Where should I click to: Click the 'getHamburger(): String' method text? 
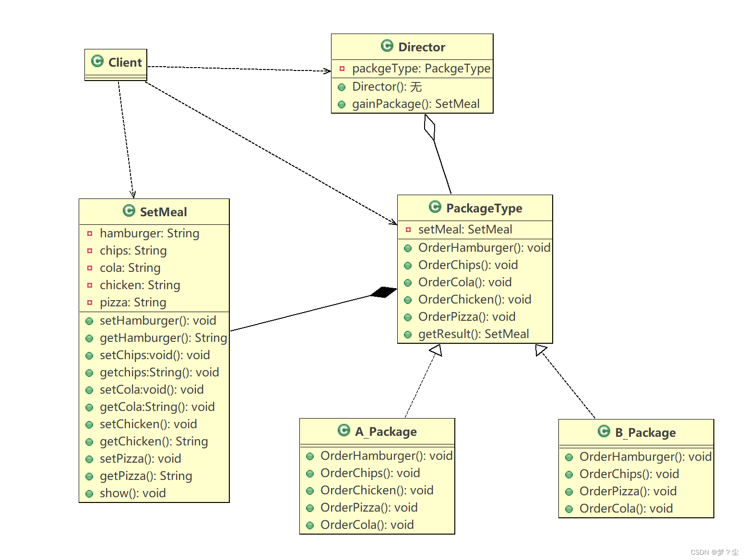pyautogui.click(x=163, y=338)
